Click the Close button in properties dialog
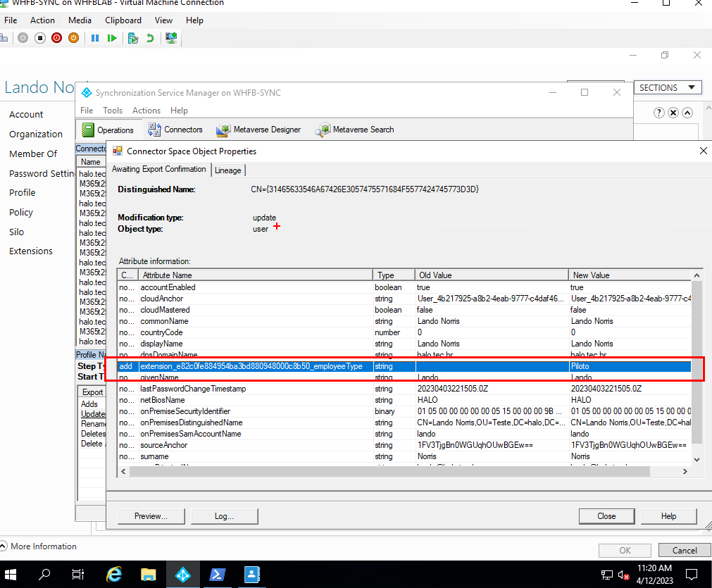Image resolution: width=712 pixels, height=588 pixels. click(x=606, y=516)
